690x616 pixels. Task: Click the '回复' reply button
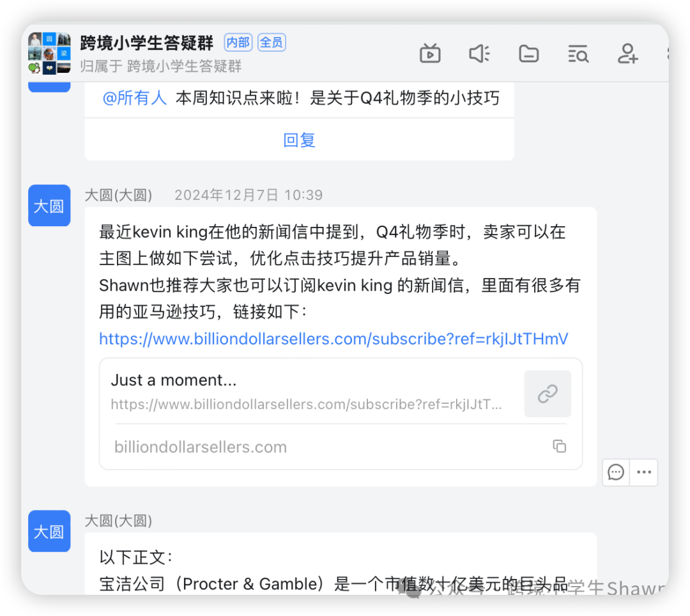pyautogui.click(x=298, y=140)
